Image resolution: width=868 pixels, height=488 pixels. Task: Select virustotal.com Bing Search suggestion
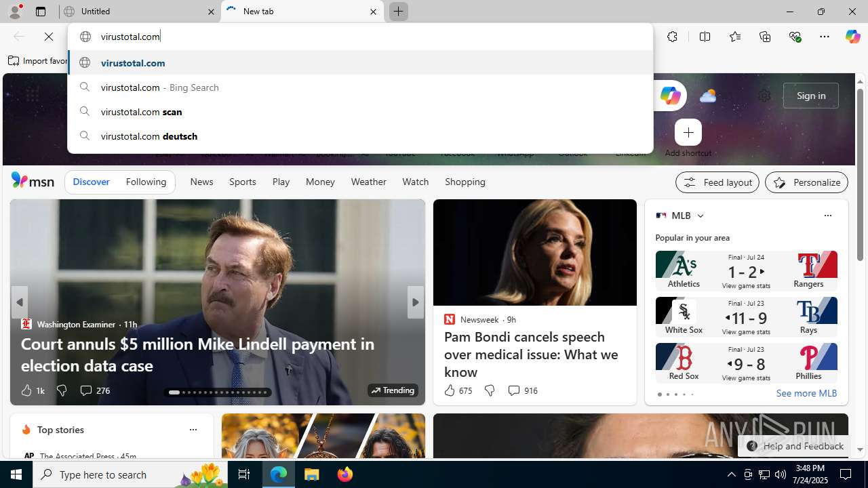[x=360, y=87]
